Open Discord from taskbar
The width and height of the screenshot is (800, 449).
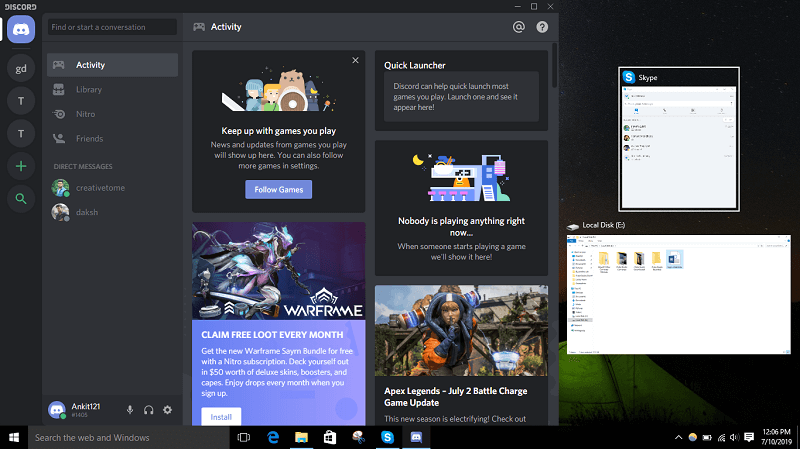416,437
